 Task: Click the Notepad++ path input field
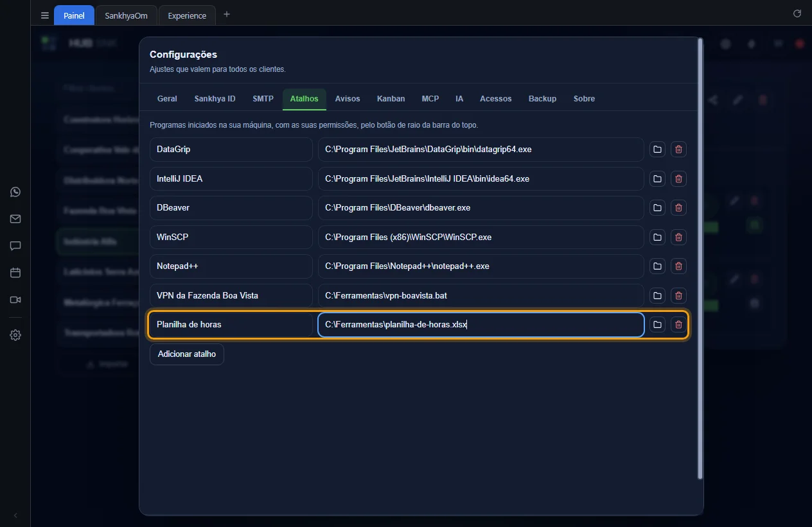[x=481, y=266]
